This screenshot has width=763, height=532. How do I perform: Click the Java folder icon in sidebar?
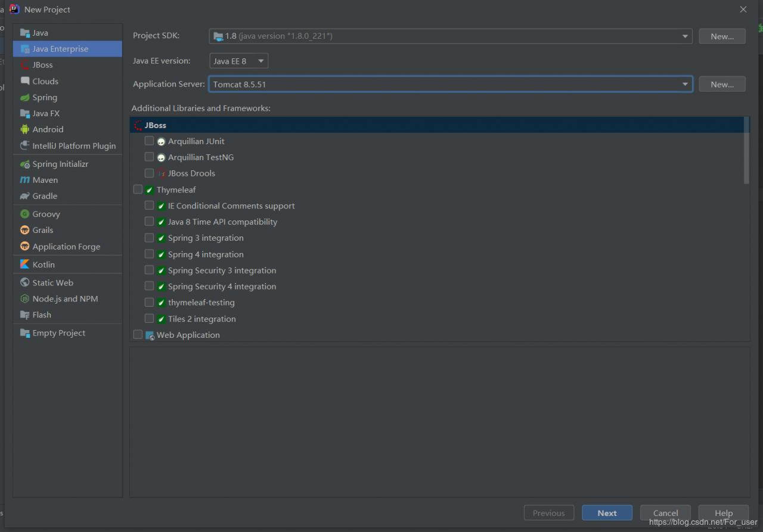point(24,33)
